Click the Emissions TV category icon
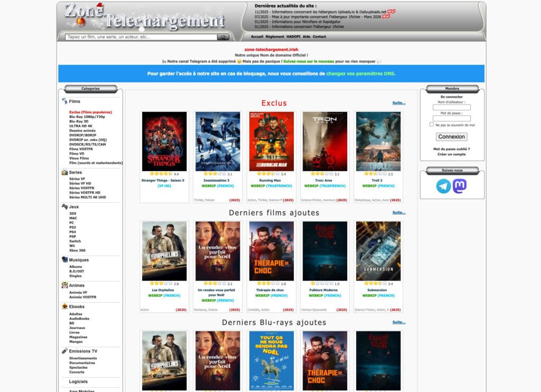This screenshot has height=392, width=541. tap(64, 351)
